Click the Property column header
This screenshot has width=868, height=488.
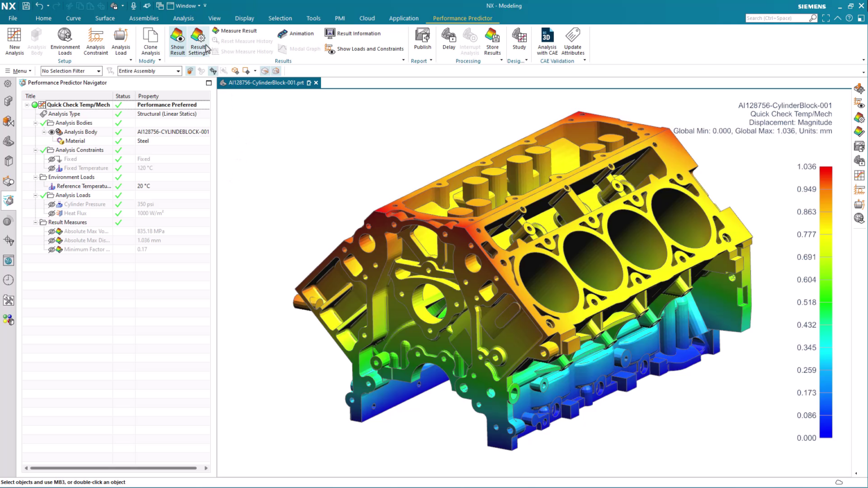172,96
